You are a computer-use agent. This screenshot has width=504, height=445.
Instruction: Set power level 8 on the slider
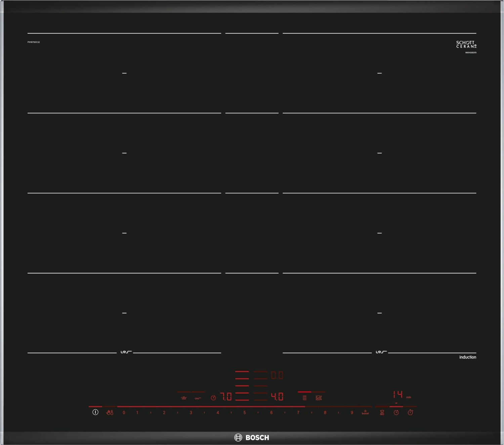pyautogui.click(x=325, y=413)
